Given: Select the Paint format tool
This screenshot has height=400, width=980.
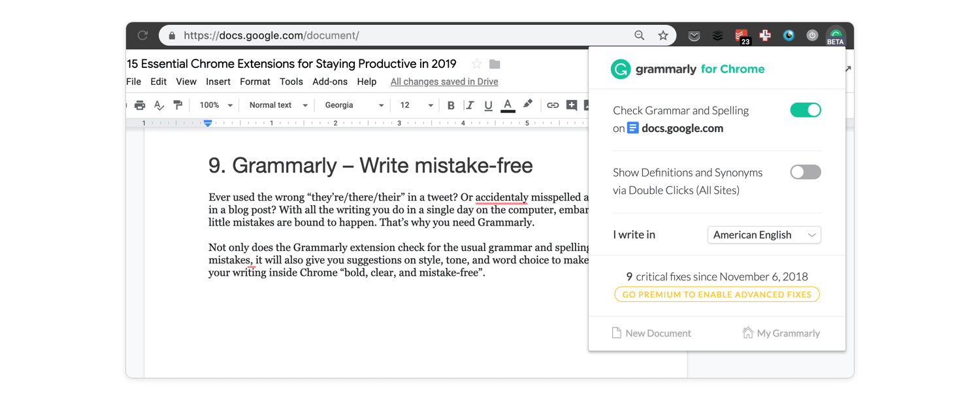Looking at the screenshot, I should tap(178, 105).
